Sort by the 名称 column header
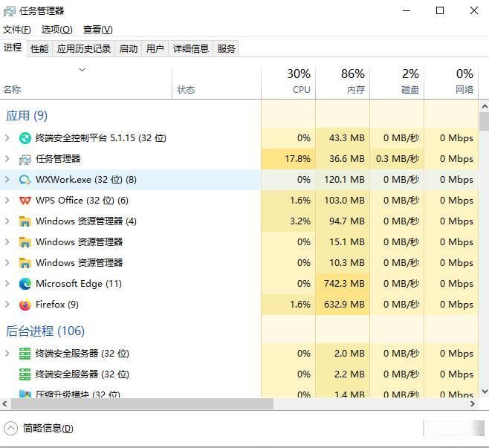 [85, 82]
